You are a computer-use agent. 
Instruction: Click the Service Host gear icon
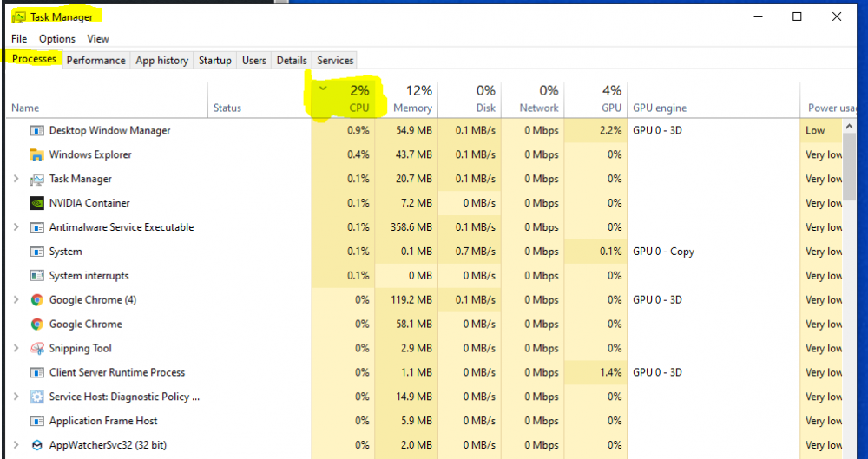click(x=37, y=397)
